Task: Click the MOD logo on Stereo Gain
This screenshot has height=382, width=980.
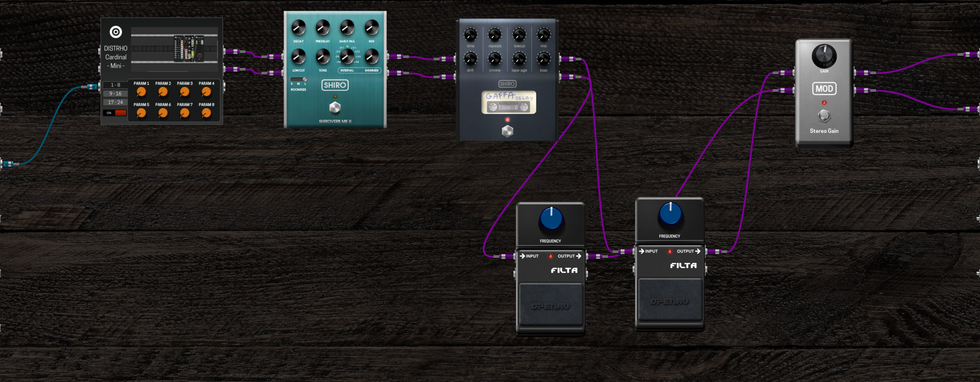Action: coord(824,89)
